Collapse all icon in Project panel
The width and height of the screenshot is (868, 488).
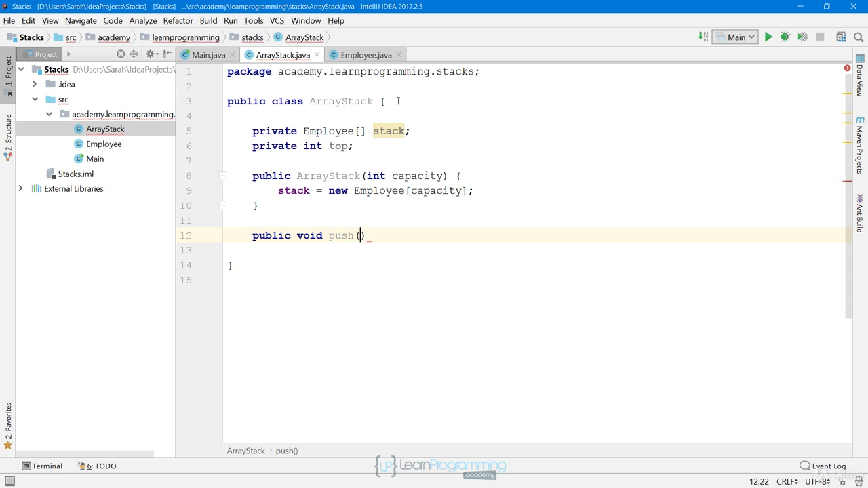(x=134, y=54)
